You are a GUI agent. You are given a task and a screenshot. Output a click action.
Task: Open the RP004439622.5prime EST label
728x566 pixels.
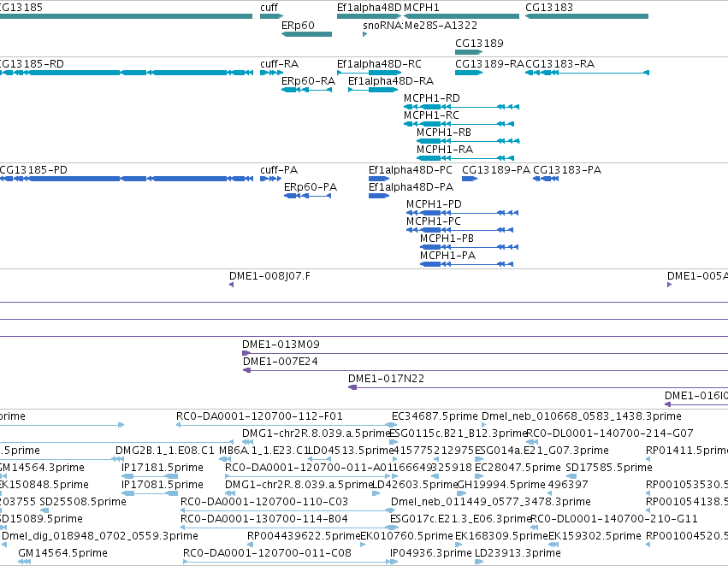304,536
